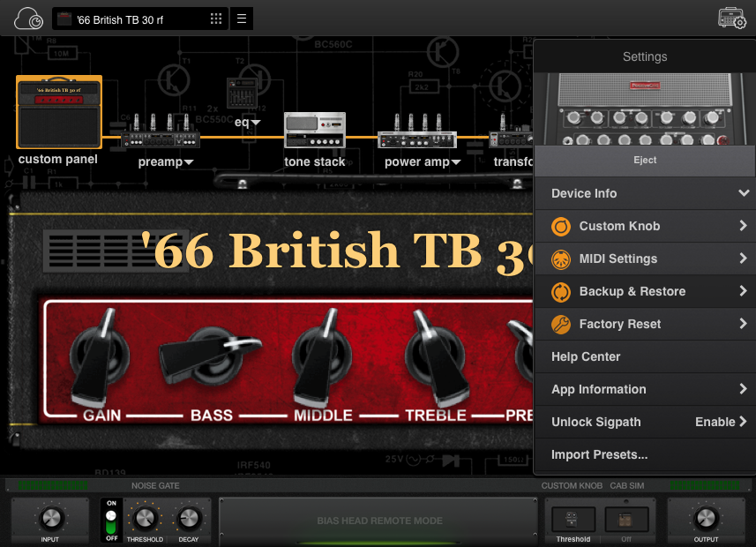Open the preamp dropdown arrow
Image resolution: width=756 pixels, height=547 pixels.
pyautogui.click(x=189, y=162)
